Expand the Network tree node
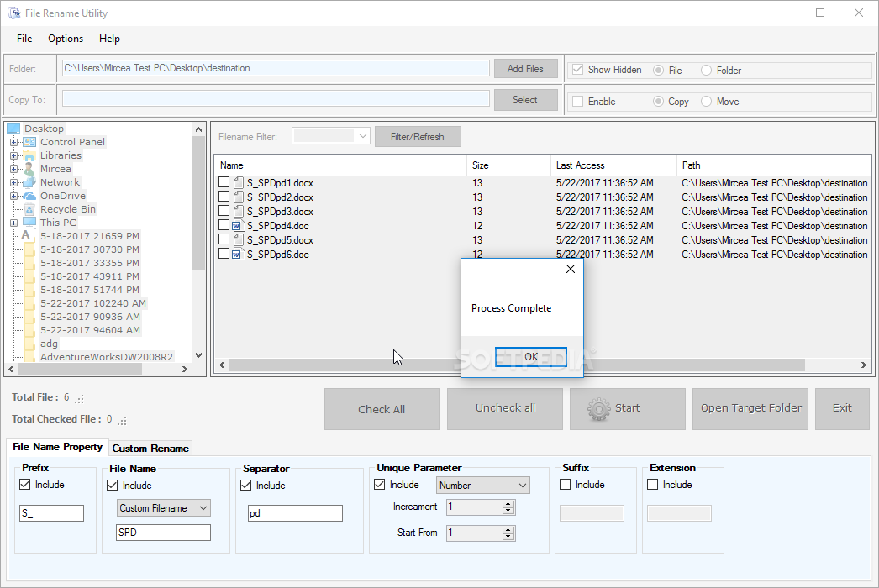Screen dimensions: 879x588 tap(14, 182)
